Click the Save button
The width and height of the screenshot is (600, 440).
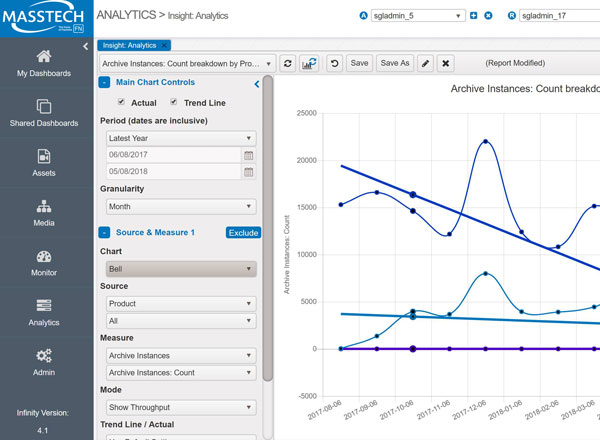pyautogui.click(x=359, y=64)
